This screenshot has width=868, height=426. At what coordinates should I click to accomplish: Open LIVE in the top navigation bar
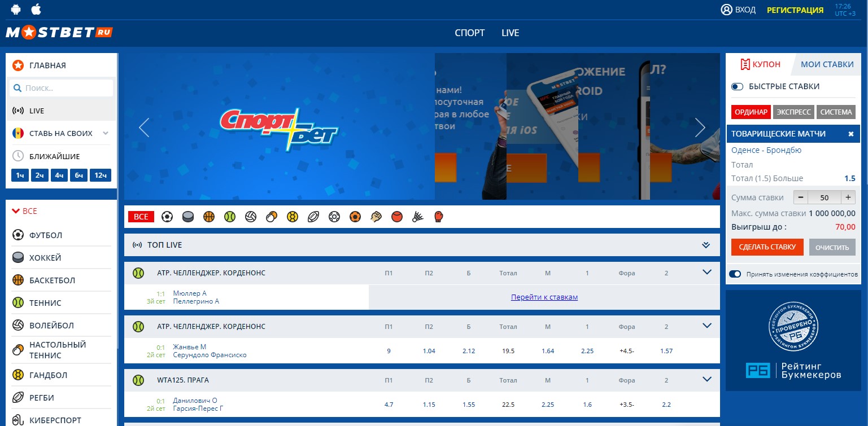click(x=510, y=33)
